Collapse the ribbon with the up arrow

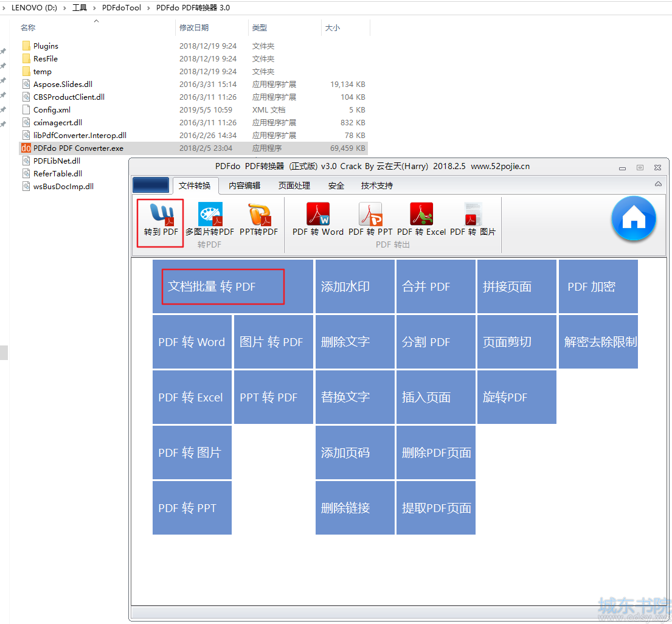(x=658, y=184)
